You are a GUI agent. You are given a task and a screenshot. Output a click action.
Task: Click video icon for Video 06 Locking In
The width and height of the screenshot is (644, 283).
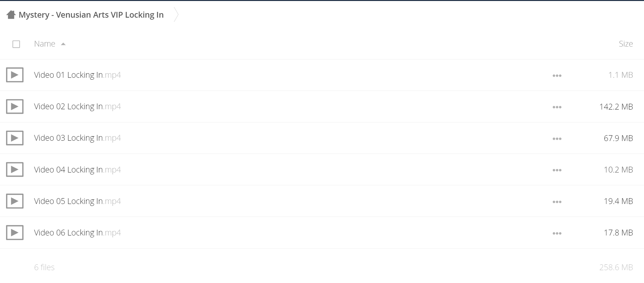coord(15,232)
